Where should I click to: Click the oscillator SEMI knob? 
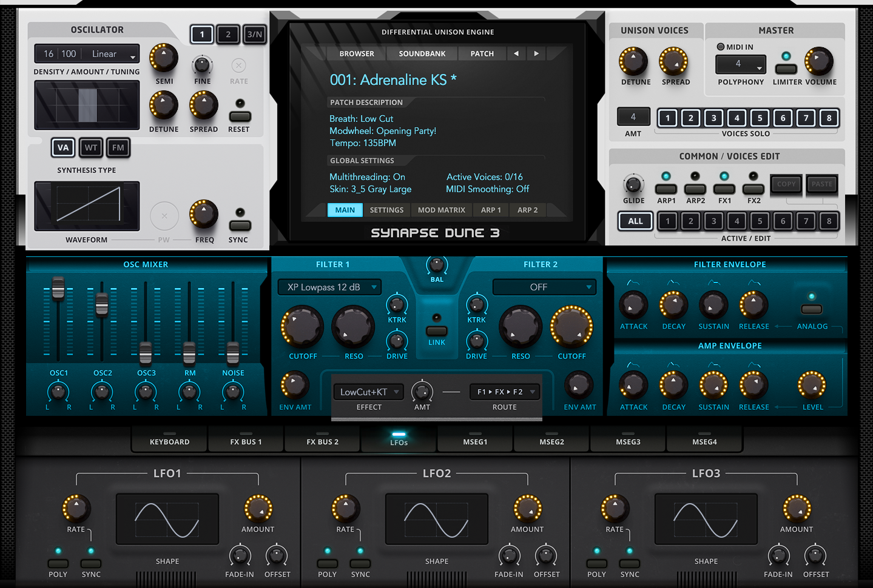(x=164, y=58)
